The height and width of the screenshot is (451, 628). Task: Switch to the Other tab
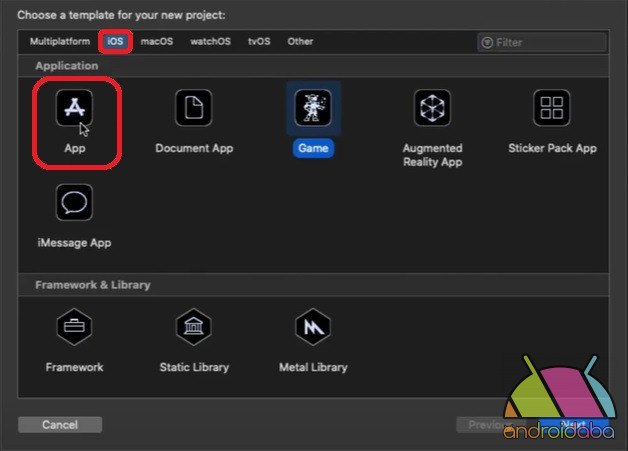(x=300, y=41)
